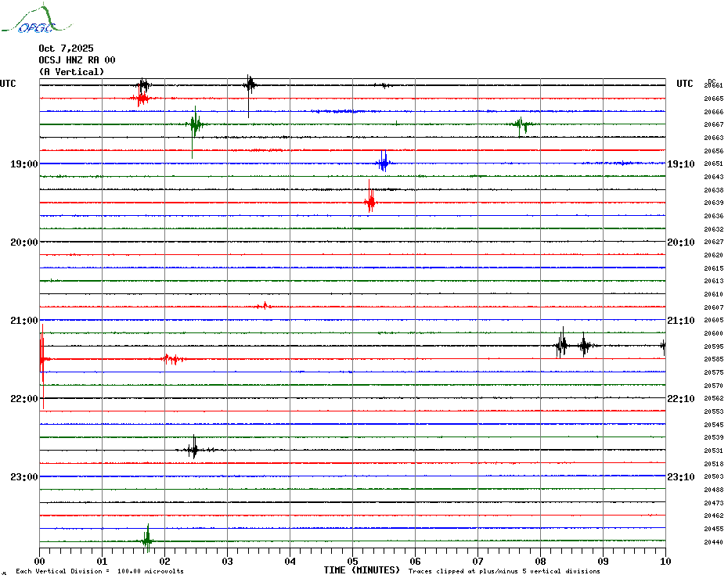Viewport: 728px width, 582px height.
Task: Click DC offset value '20639'
Action: point(714,203)
